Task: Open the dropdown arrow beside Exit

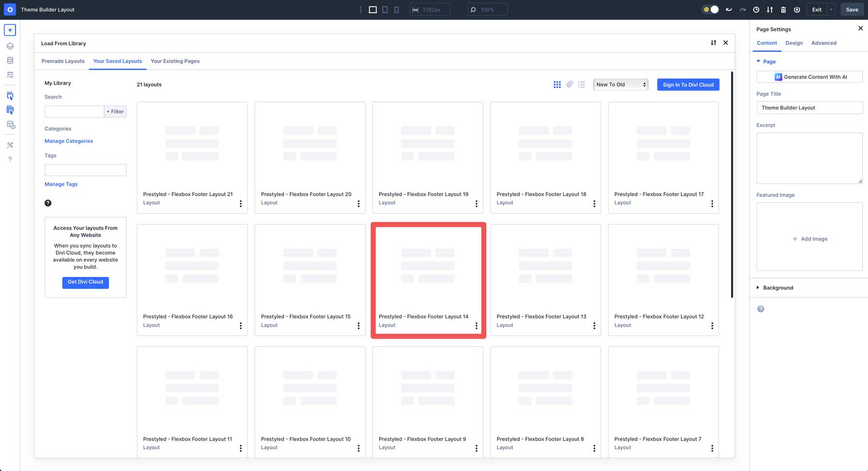Action: pos(831,10)
